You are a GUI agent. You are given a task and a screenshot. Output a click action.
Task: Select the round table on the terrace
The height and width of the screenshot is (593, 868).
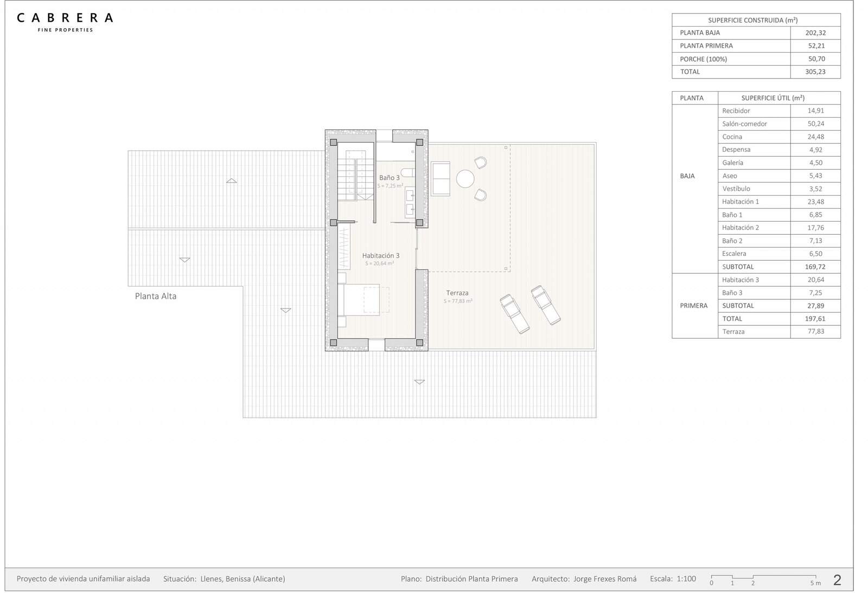click(x=465, y=179)
